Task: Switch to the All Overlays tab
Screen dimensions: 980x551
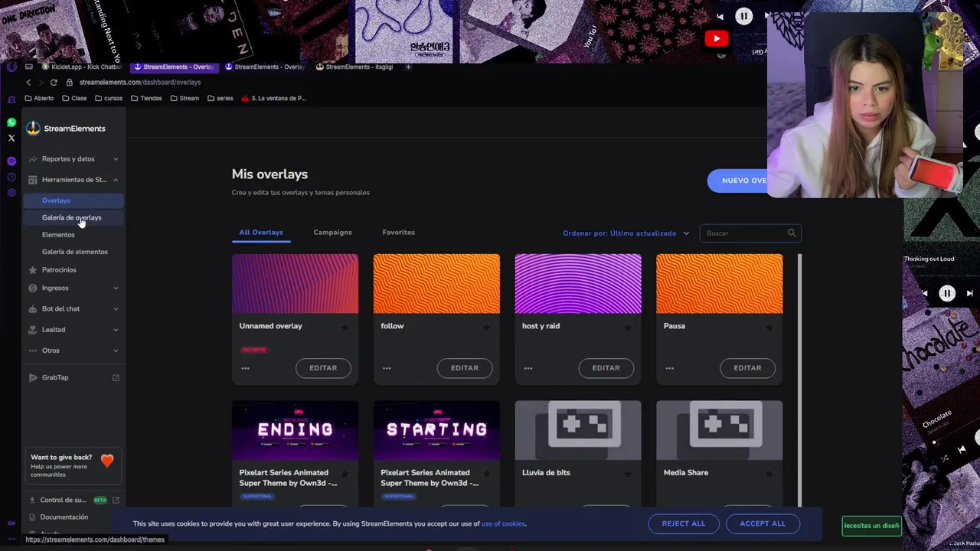Action: pyautogui.click(x=261, y=232)
